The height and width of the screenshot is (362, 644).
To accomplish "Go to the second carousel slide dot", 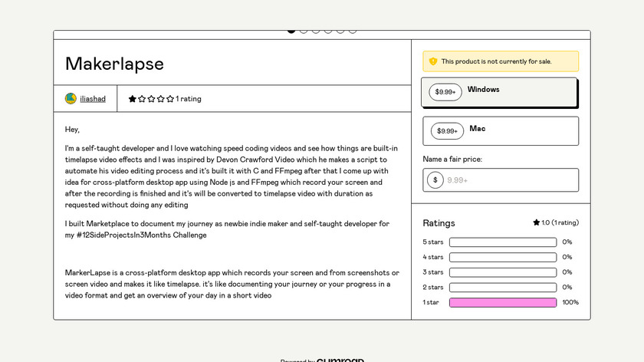I will click(x=304, y=31).
